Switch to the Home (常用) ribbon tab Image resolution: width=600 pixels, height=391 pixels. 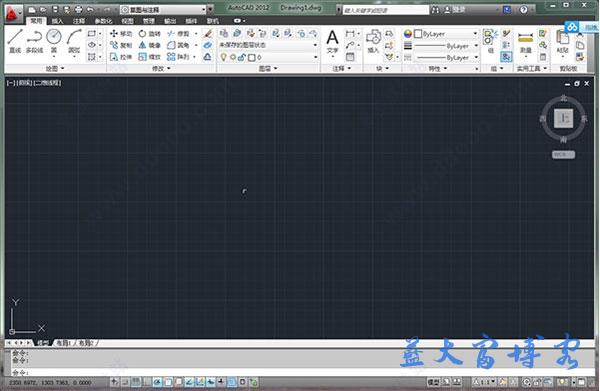pos(36,21)
